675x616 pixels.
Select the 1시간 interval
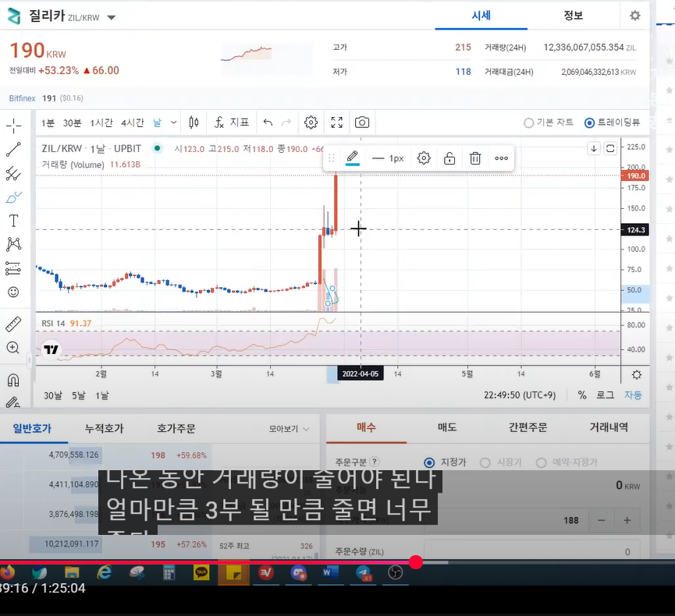coord(101,123)
